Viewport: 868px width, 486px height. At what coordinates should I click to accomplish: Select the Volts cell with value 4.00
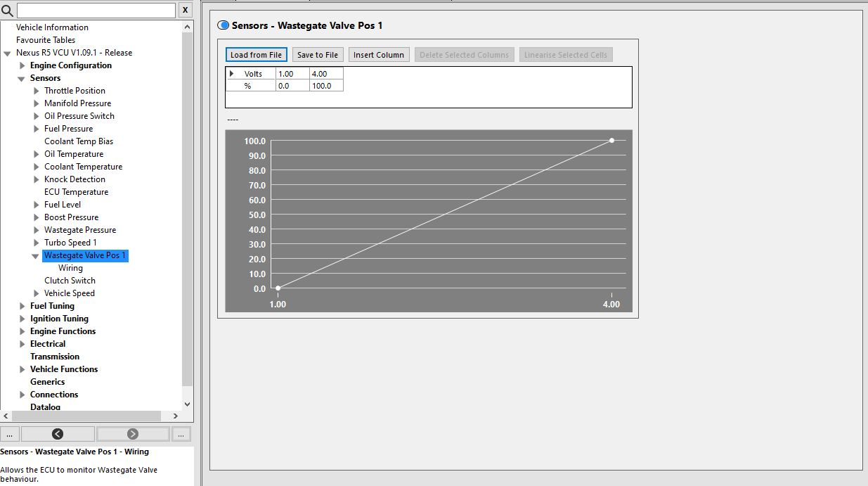click(x=326, y=74)
